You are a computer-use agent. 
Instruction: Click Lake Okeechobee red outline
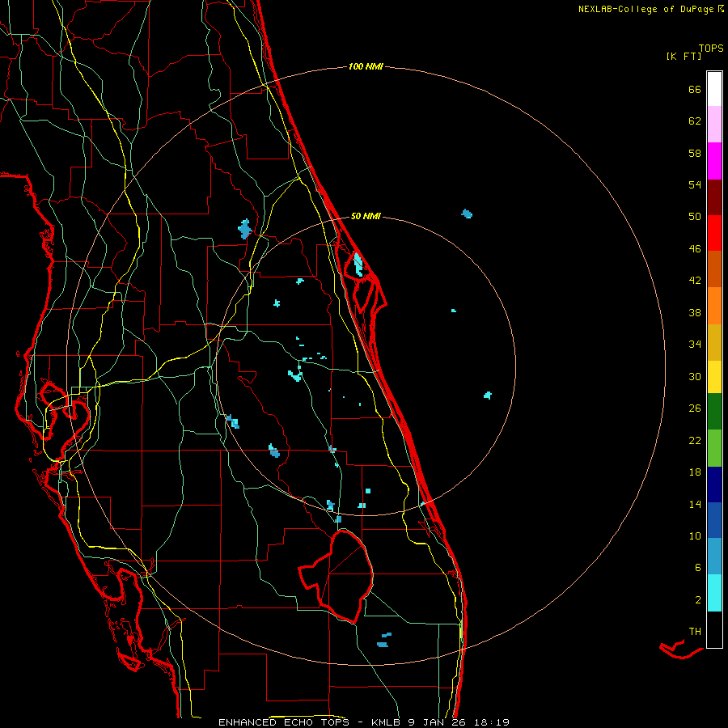[x=336, y=576]
